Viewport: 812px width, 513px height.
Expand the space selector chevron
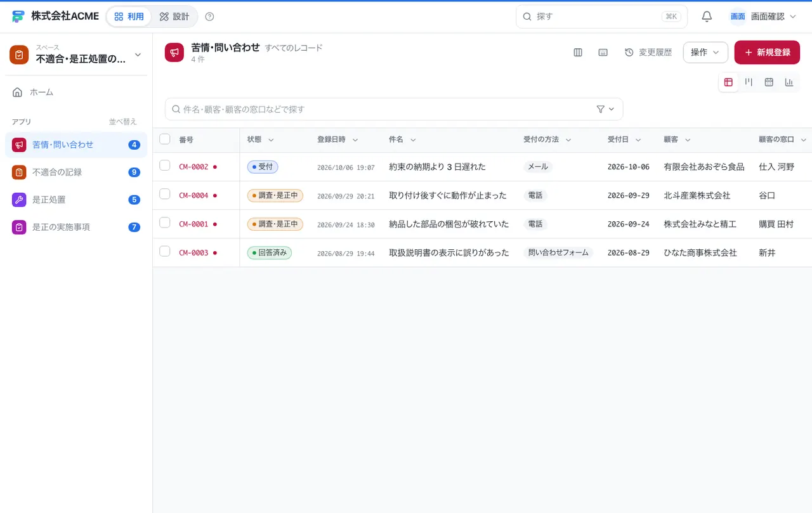(x=138, y=55)
